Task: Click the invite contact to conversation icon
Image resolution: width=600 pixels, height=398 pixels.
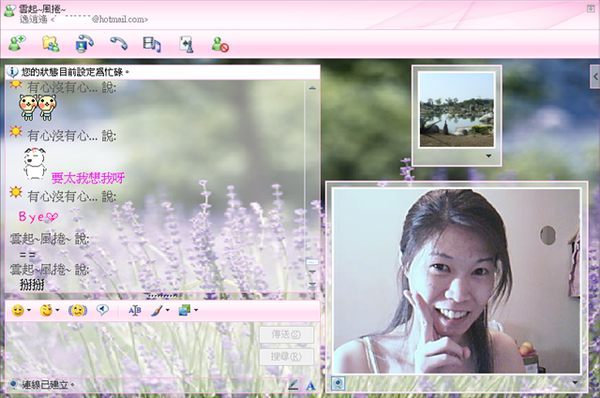Action: (x=17, y=43)
